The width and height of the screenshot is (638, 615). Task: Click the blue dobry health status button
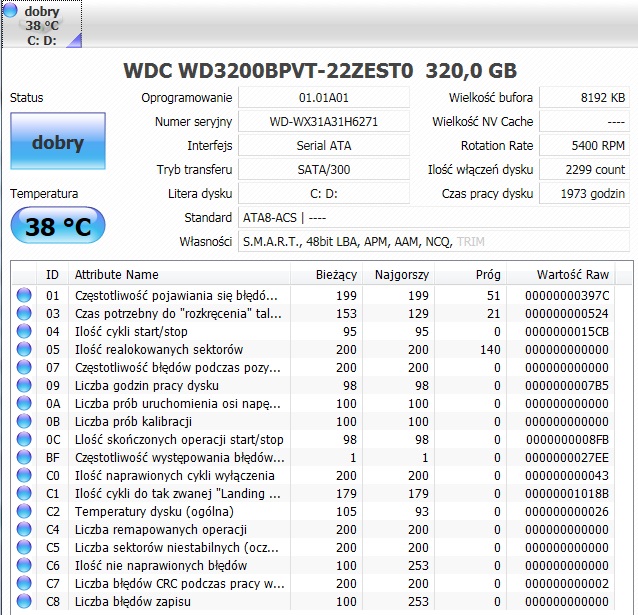58,141
